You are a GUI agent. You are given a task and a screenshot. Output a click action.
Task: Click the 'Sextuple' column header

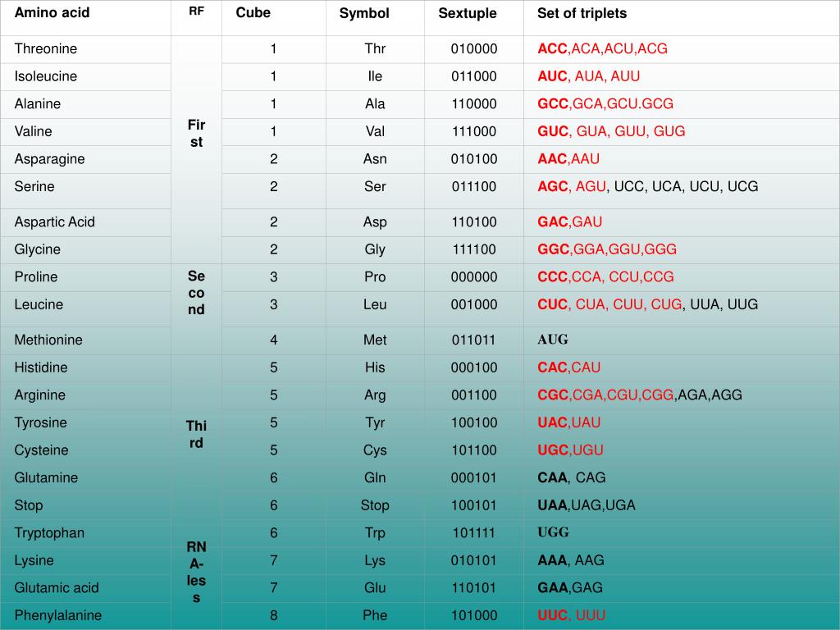pyautogui.click(x=467, y=13)
